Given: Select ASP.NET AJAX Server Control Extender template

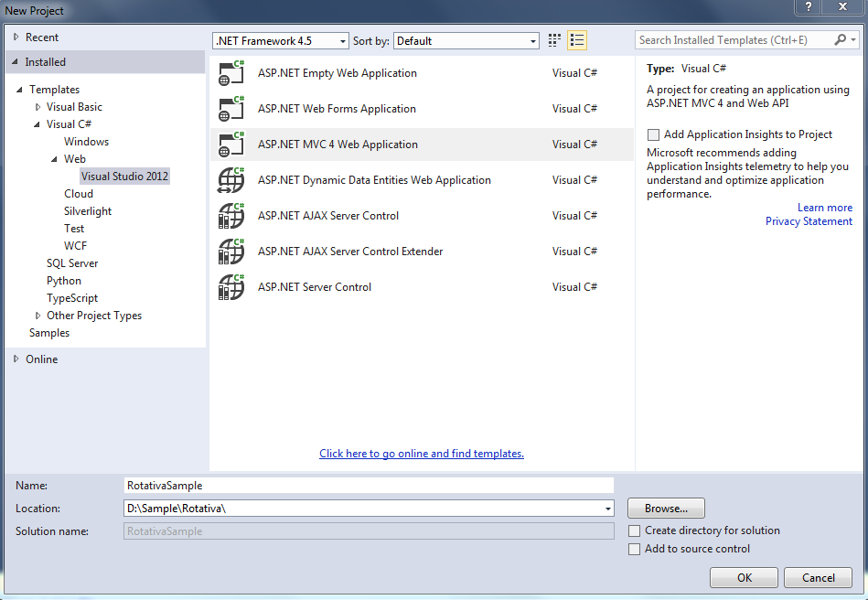Looking at the screenshot, I should pos(422,252).
